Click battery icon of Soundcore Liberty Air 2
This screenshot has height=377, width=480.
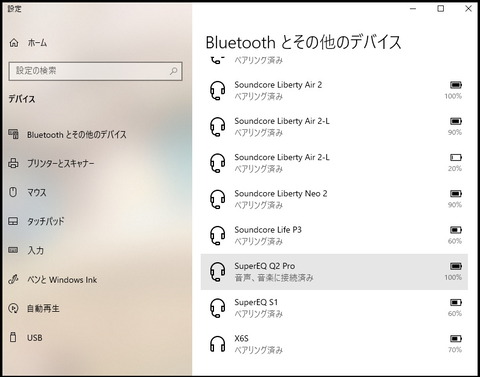coord(456,85)
